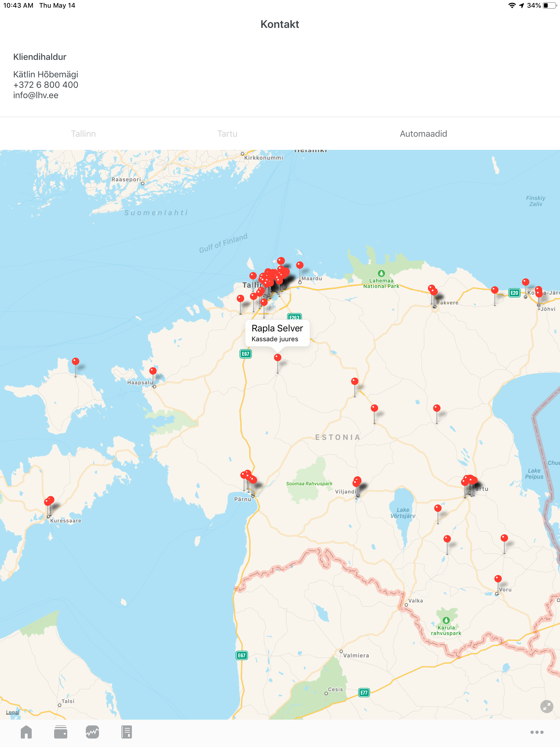The width and height of the screenshot is (560, 747).
Task: Open the documents receipt icon
Action: 127,732
